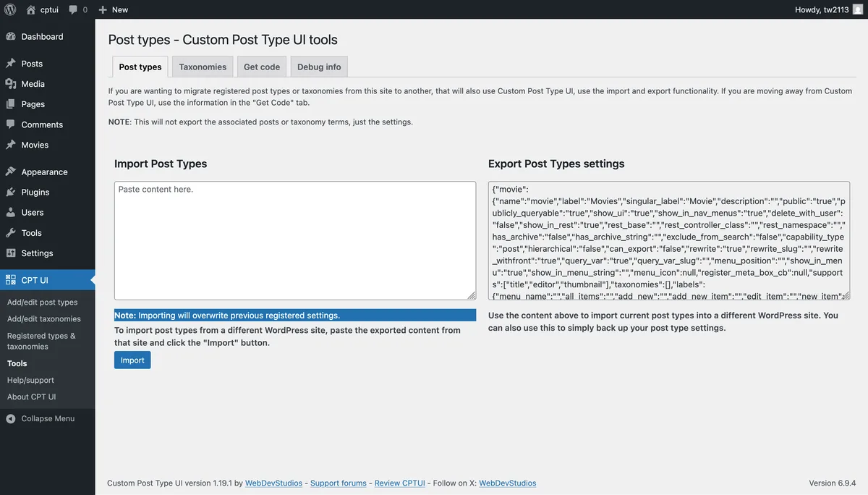Click the Posts pin icon
This screenshot has height=495, width=868.
coord(11,64)
